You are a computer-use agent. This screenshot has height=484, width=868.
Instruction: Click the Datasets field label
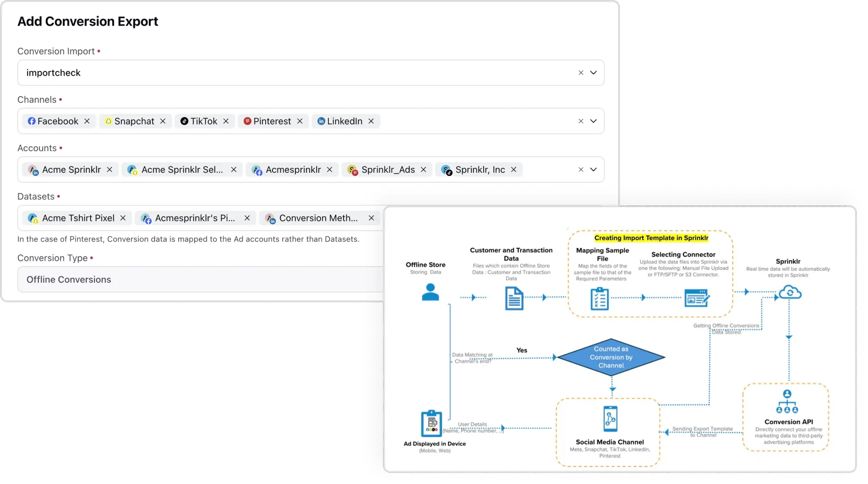tap(36, 197)
